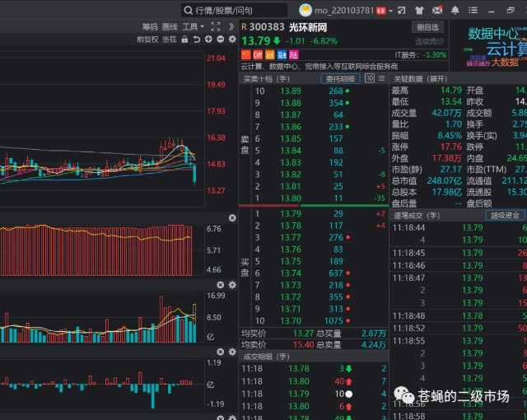Click stock name 光环新网
Viewport: 527px width, 420px height.
coord(308,27)
